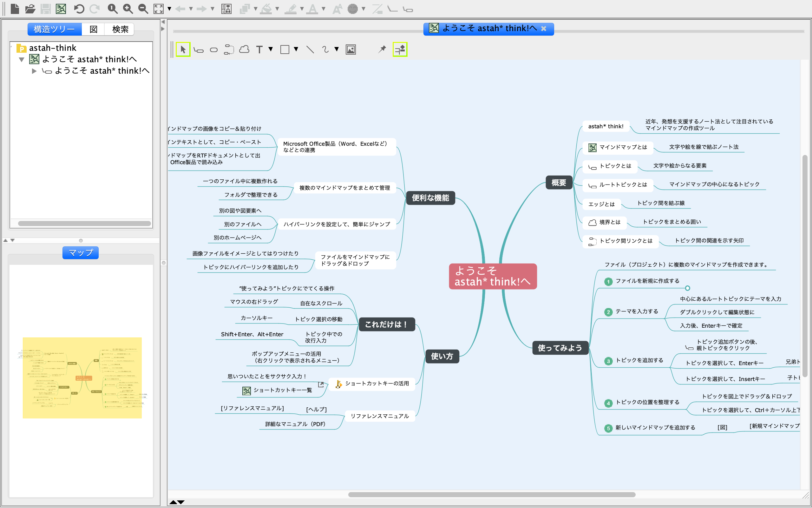
Task: Reset zoom to 100% with magnifier icon
Action: point(112,9)
